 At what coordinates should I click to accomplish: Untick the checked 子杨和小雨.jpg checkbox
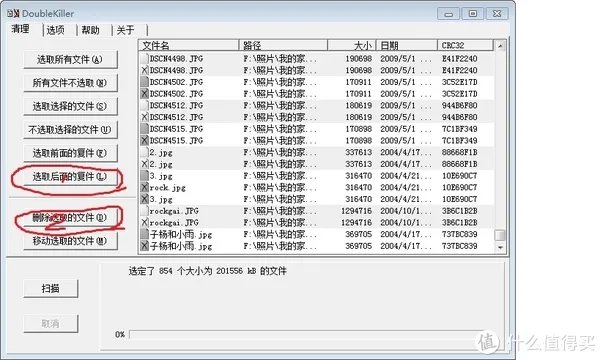coord(144,246)
